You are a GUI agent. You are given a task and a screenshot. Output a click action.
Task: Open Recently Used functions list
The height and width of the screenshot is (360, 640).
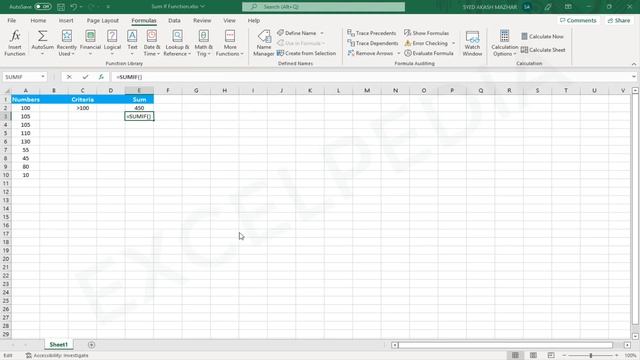coord(67,43)
